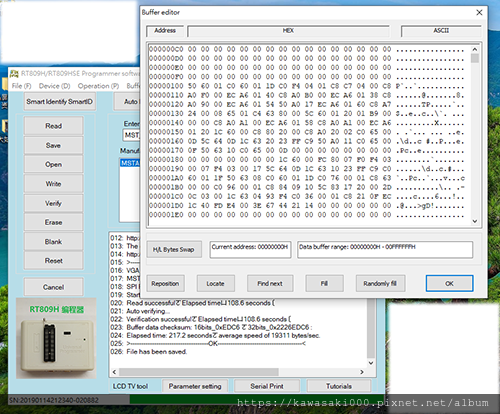Switch to LCD TV tool tab
This screenshot has height=414, width=500.
click(x=130, y=386)
